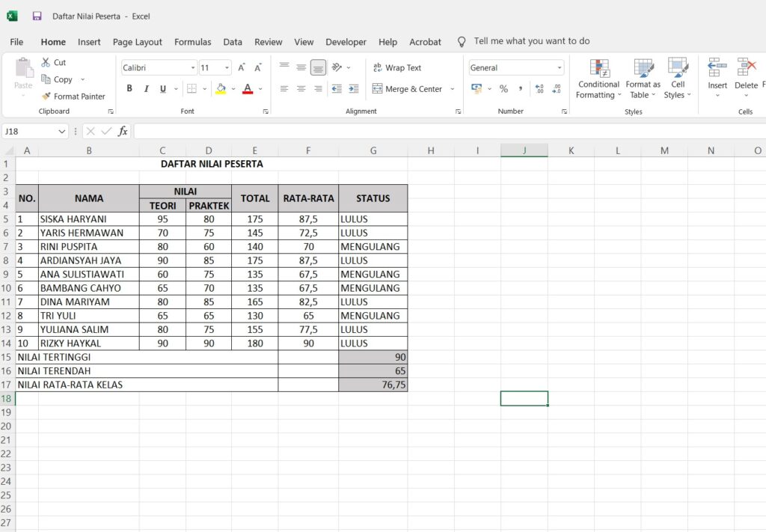Click the Cell Styles button
The image size is (766, 532).
(678, 79)
